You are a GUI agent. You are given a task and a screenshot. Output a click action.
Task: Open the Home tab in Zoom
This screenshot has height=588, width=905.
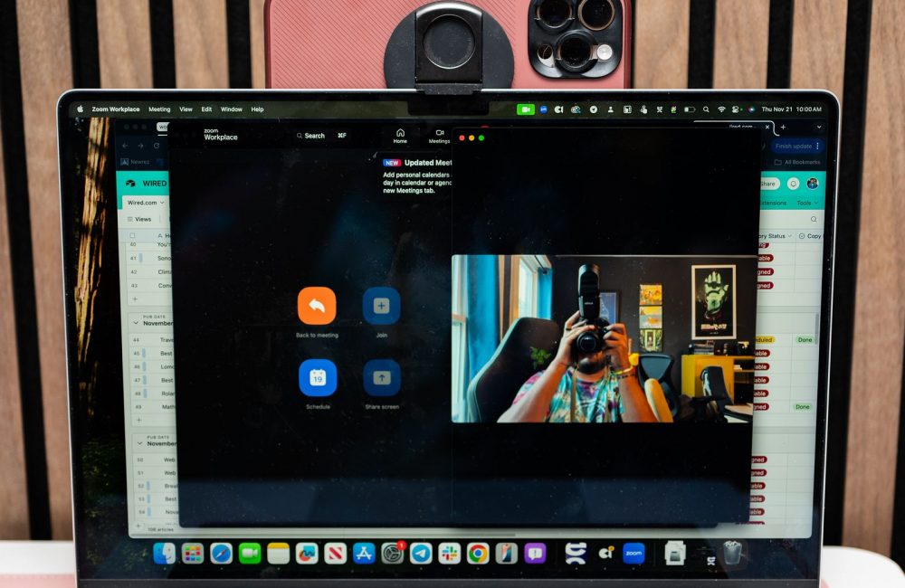400,136
